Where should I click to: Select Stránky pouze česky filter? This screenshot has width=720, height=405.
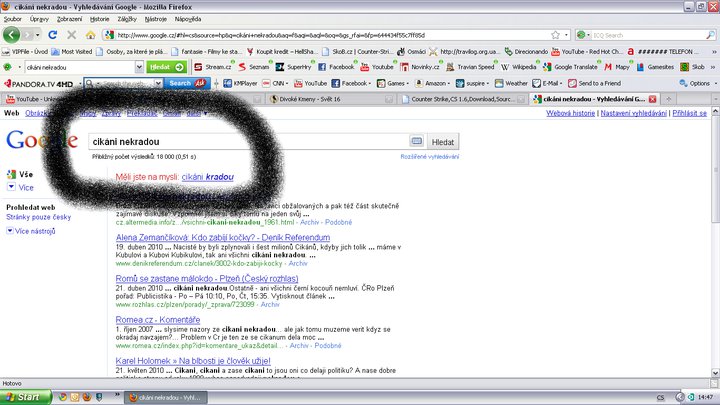pos(39,216)
